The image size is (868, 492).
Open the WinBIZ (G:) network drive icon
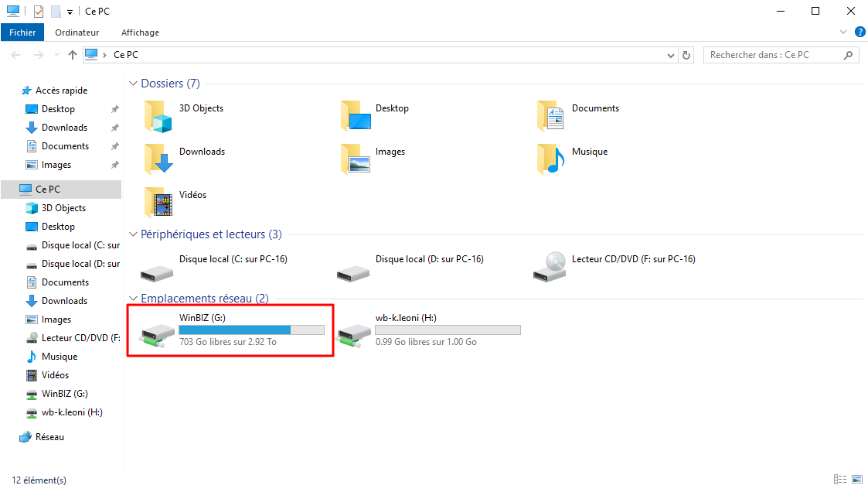point(153,331)
